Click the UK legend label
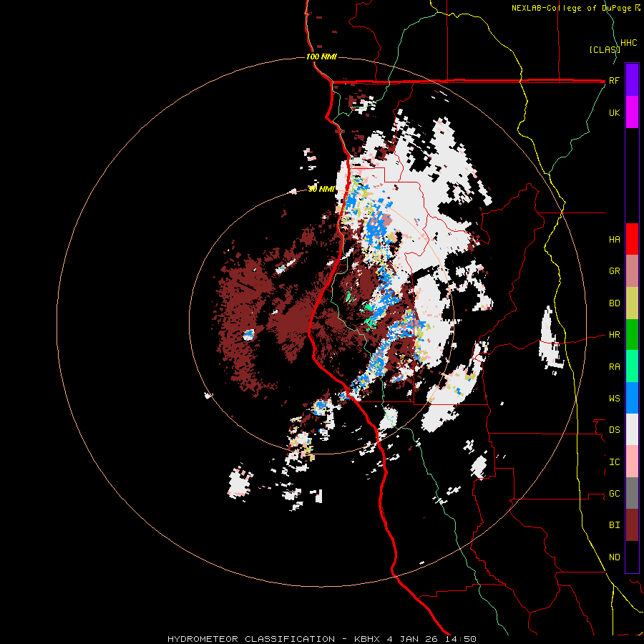This screenshot has height=644, width=644. (x=614, y=112)
